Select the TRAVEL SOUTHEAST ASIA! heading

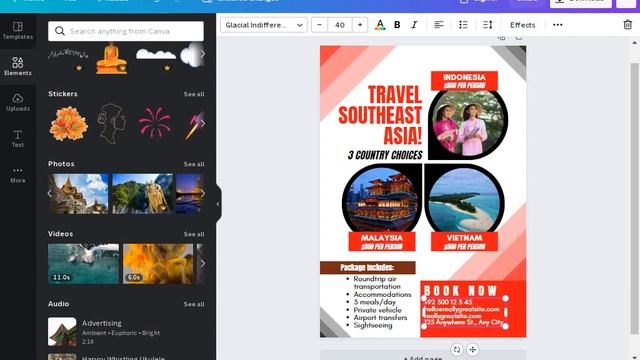pos(380,115)
